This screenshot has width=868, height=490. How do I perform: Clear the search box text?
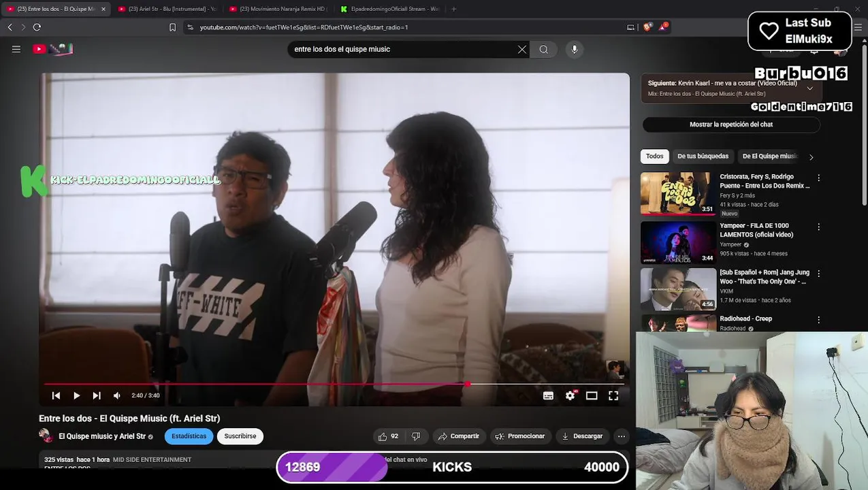tap(522, 49)
